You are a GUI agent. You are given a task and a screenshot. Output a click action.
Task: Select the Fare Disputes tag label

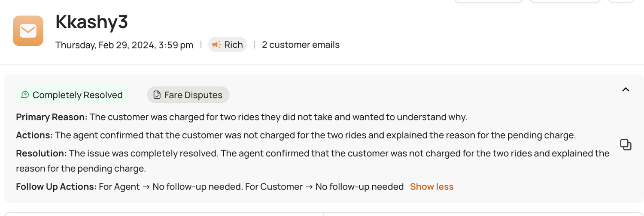click(x=193, y=95)
